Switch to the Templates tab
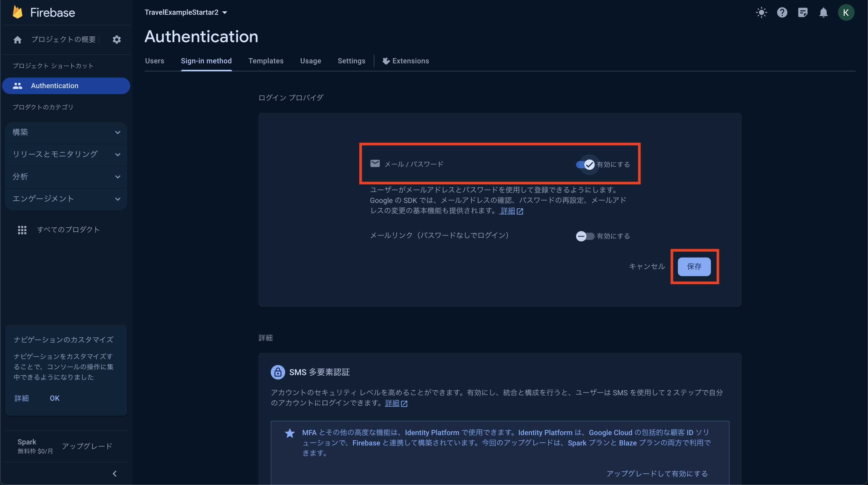Image resolution: width=868 pixels, height=485 pixels. pos(266,61)
